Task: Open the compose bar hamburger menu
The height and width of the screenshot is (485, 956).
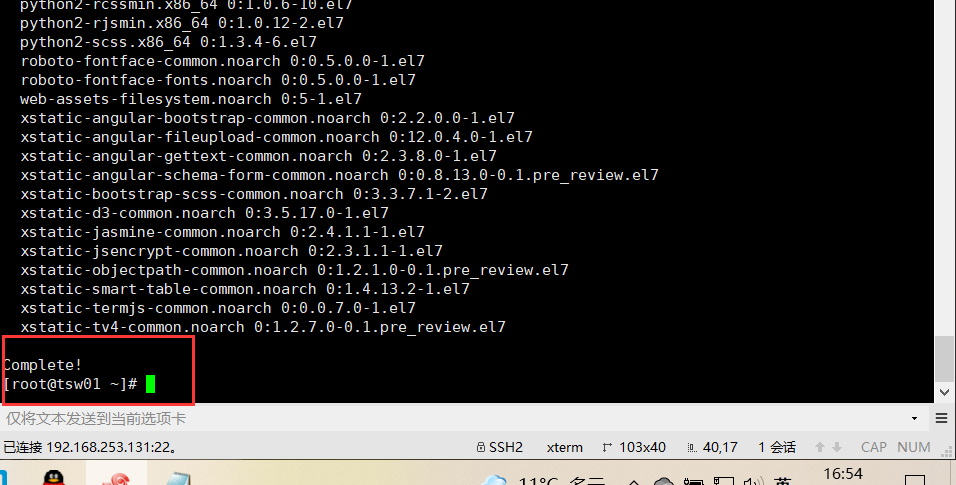Action: pos(941,419)
